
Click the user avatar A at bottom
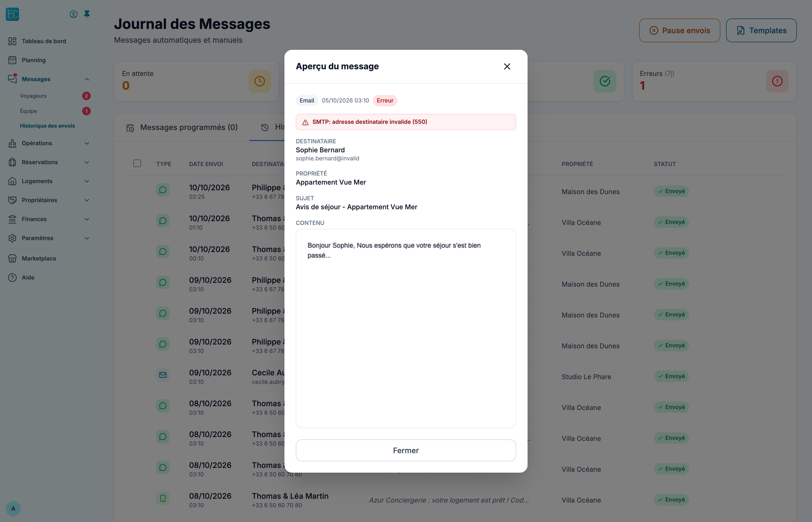(13, 508)
